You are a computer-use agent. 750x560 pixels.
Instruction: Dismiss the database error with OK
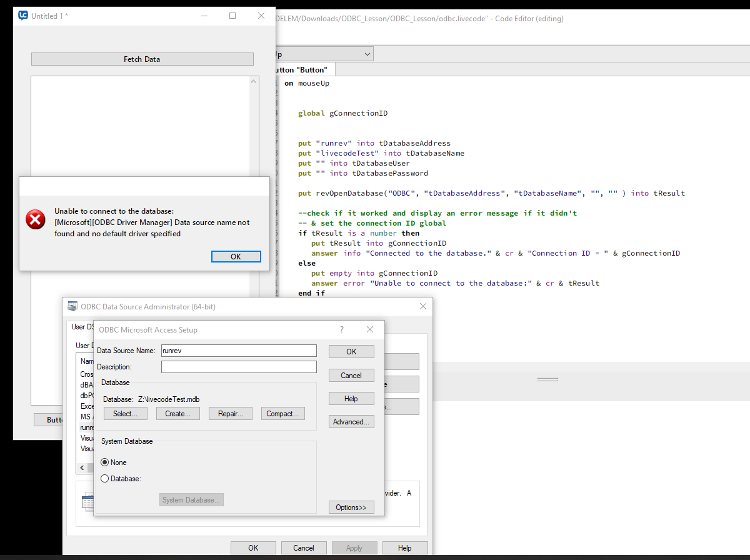pos(236,256)
